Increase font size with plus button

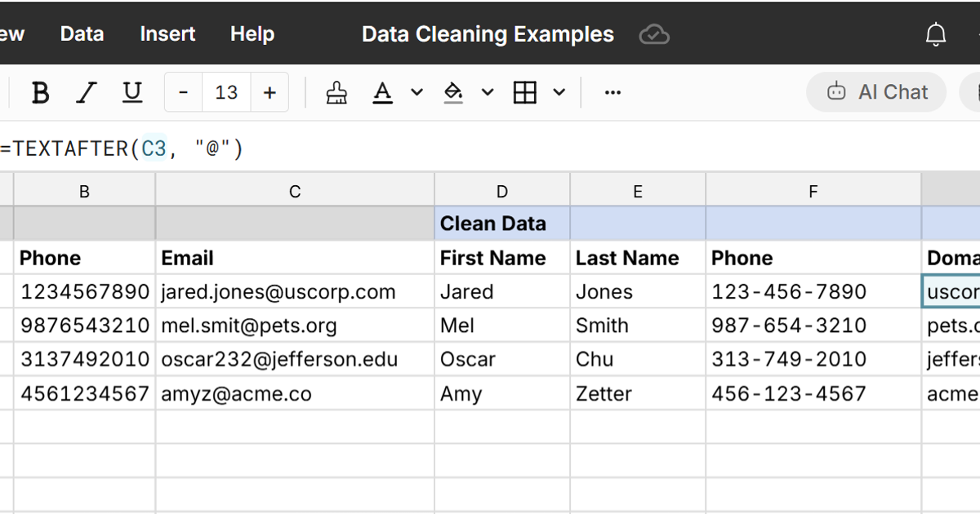[269, 92]
